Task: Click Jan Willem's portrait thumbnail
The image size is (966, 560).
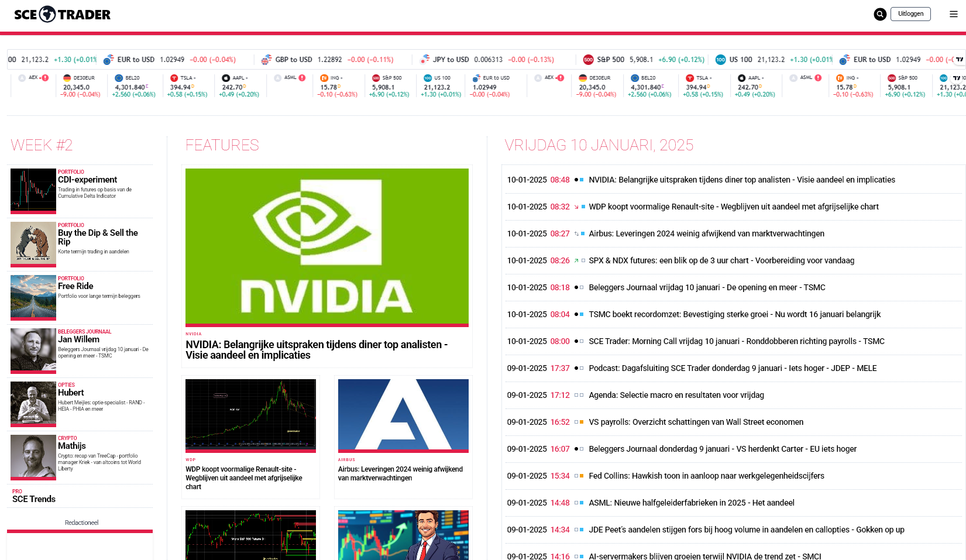Action: (33, 351)
